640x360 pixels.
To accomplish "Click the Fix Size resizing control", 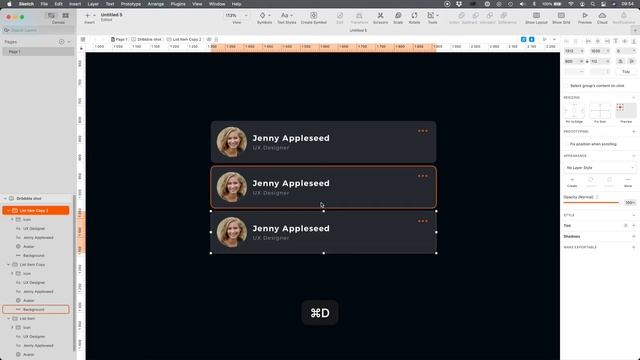I will click(600, 111).
